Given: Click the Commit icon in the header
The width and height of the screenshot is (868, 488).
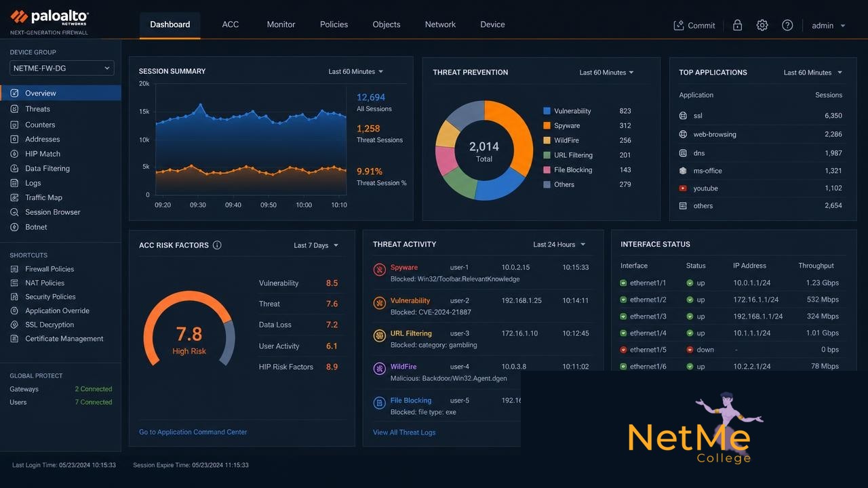Looking at the screenshot, I should [x=678, y=25].
